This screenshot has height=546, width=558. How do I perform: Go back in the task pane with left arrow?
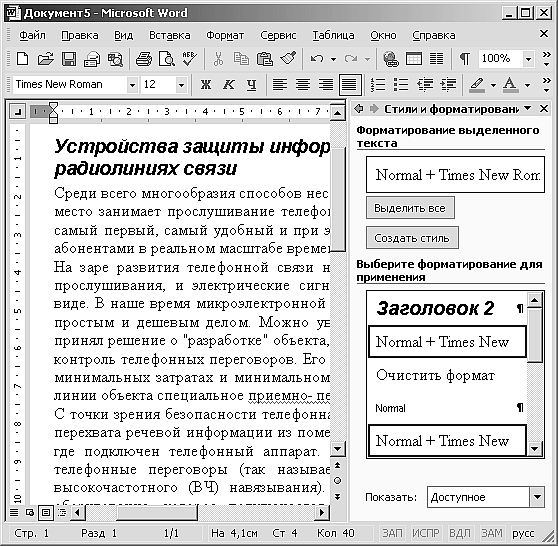(x=359, y=109)
